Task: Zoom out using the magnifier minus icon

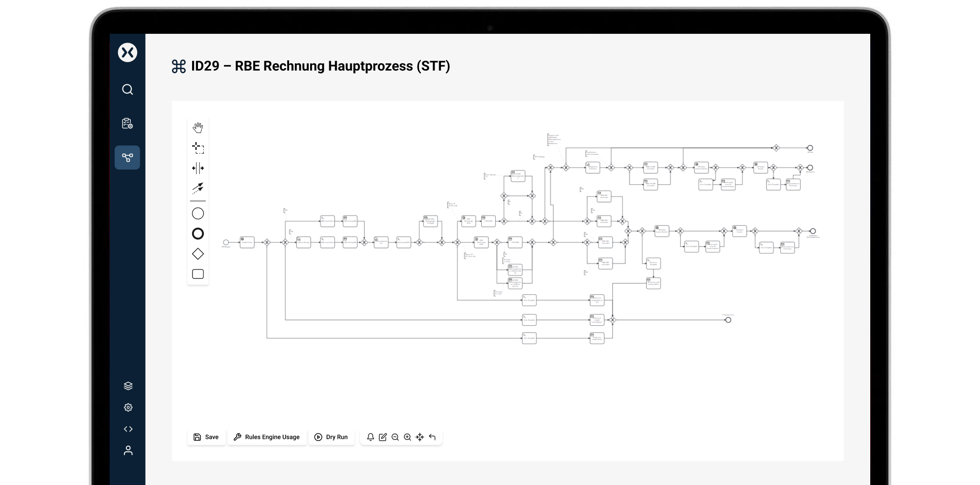Action: (x=395, y=437)
